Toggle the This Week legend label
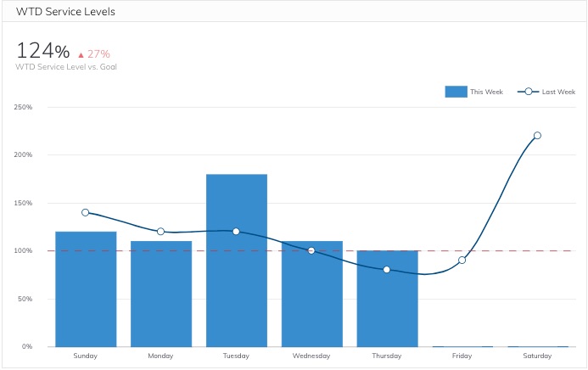Image resolution: width=588 pixels, height=370 pixels. coord(487,92)
